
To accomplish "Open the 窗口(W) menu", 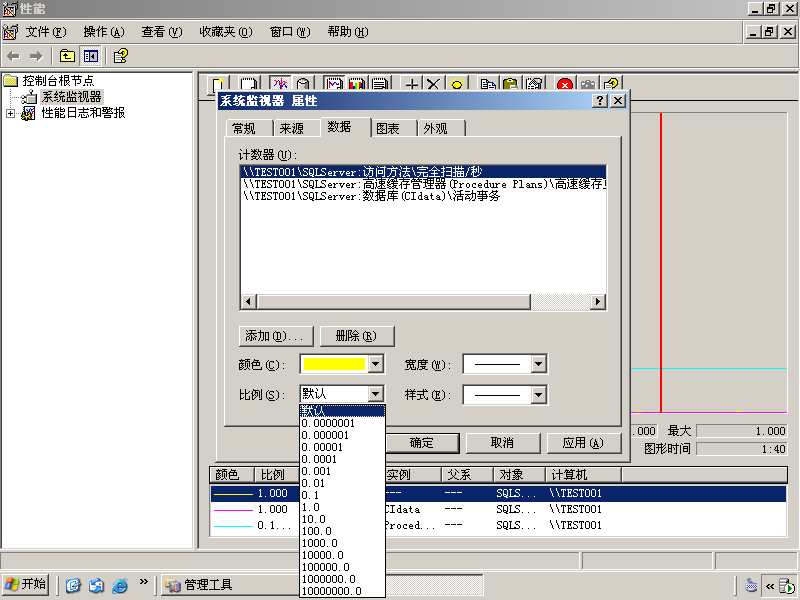I will (x=290, y=32).
